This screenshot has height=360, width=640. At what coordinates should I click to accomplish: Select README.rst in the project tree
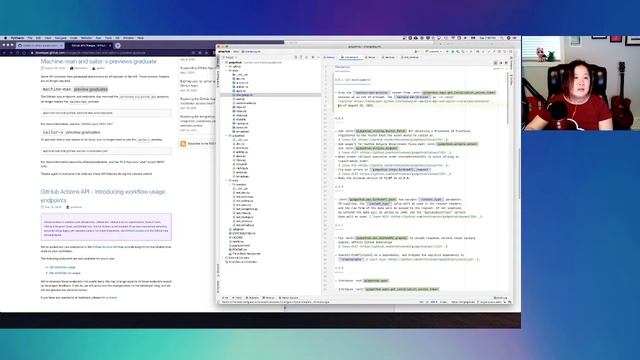coord(238,249)
